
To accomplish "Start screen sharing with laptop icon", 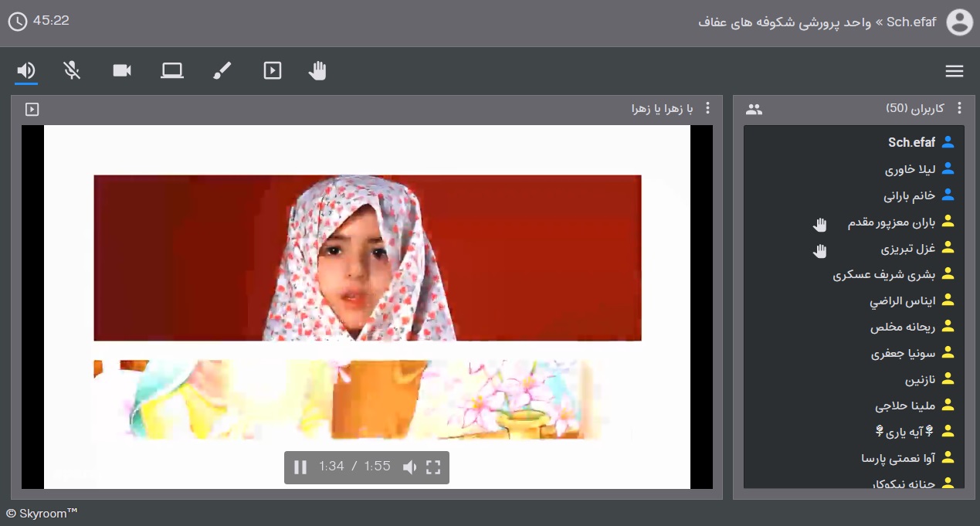I will click(171, 71).
